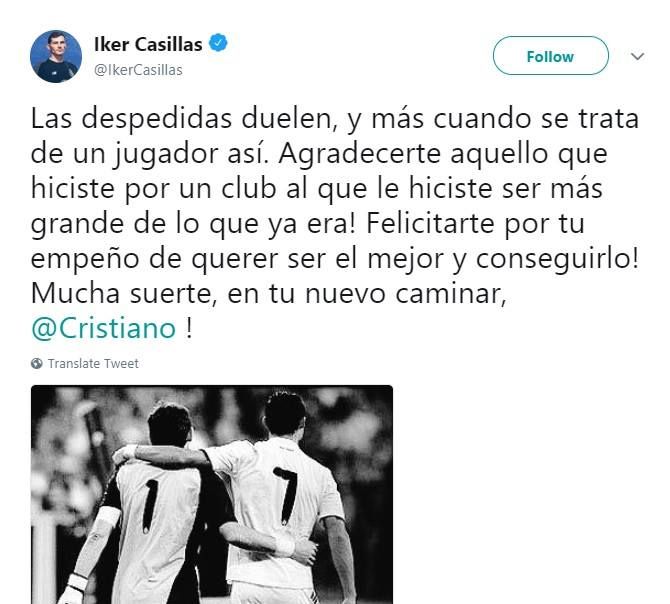Screen dimensions: 670x604
Task: Click the globe icon beside Translate Tweet
Action: (x=37, y=364)
